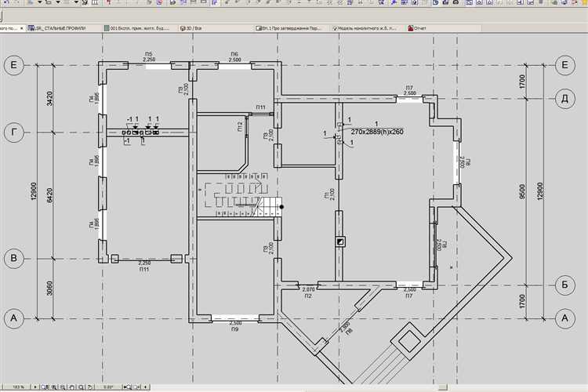Select the opening label П9 2,500

(x=235, y=326)
